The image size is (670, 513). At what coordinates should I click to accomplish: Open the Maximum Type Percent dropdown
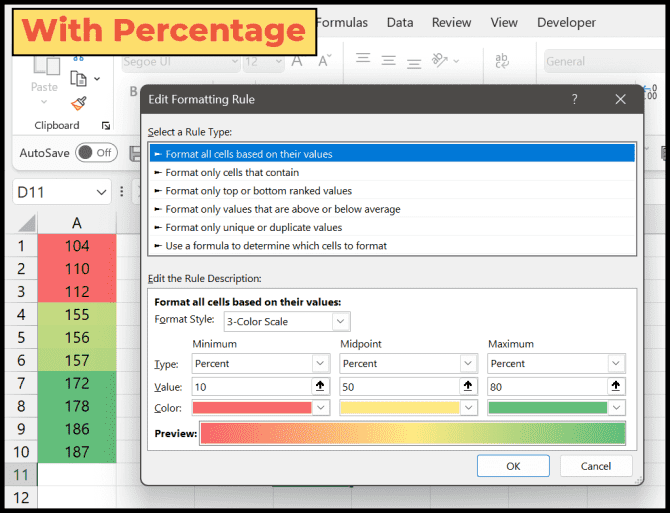[x=616, y=364]
